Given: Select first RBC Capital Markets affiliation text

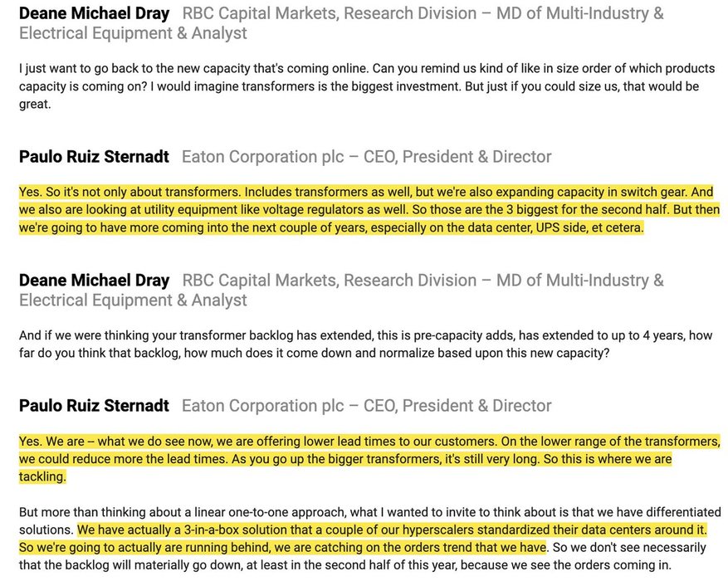Looking at the screenshot, I should coord(341,23).
